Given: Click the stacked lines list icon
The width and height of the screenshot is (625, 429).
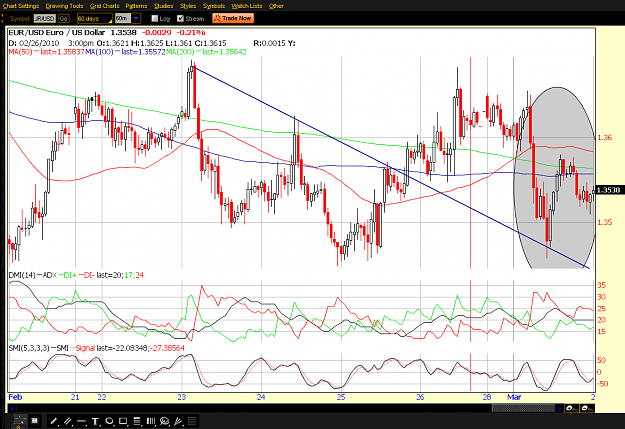Looking at the screenshot, I should pyautogui.click(x=192, y=421).
